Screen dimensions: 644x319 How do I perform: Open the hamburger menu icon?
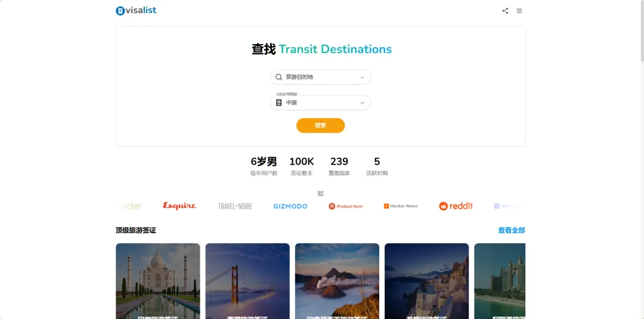click(x=519, y=11)
